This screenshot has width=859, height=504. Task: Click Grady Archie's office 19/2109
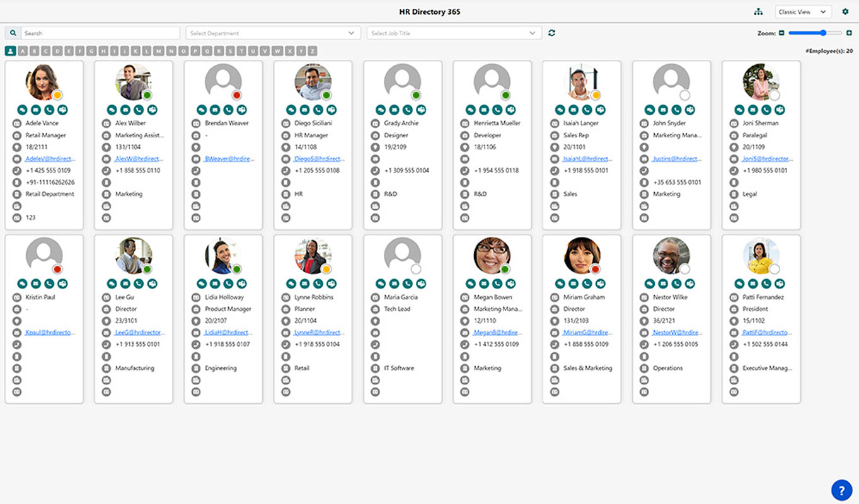click(x=396, y=147)
